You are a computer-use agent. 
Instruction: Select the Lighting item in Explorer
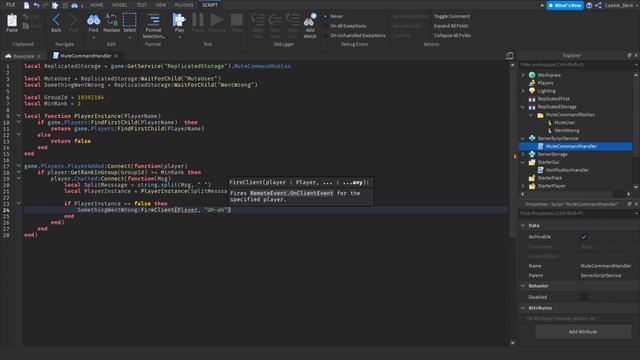[x=547, y=91]
